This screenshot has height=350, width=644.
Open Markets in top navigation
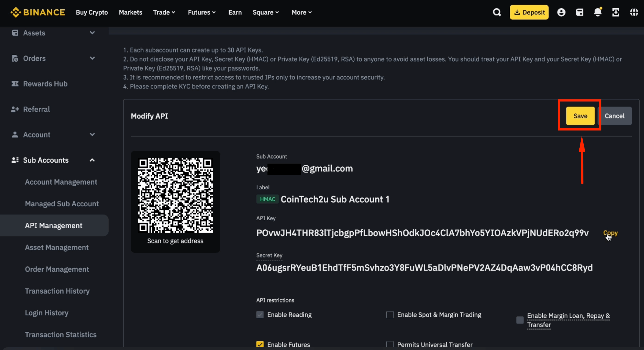(x=130, y=12)
